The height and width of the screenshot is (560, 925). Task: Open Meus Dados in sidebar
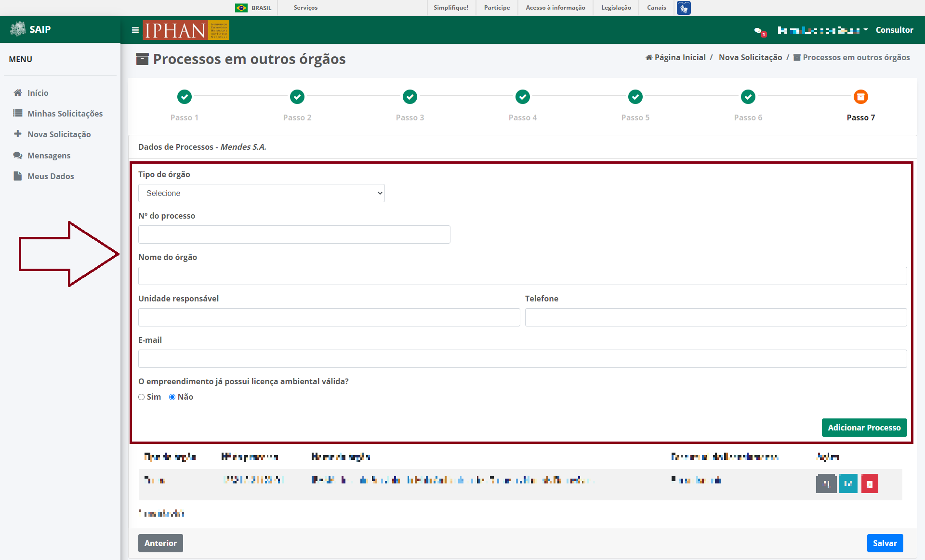pyautogui.click(x=44, y=176)
